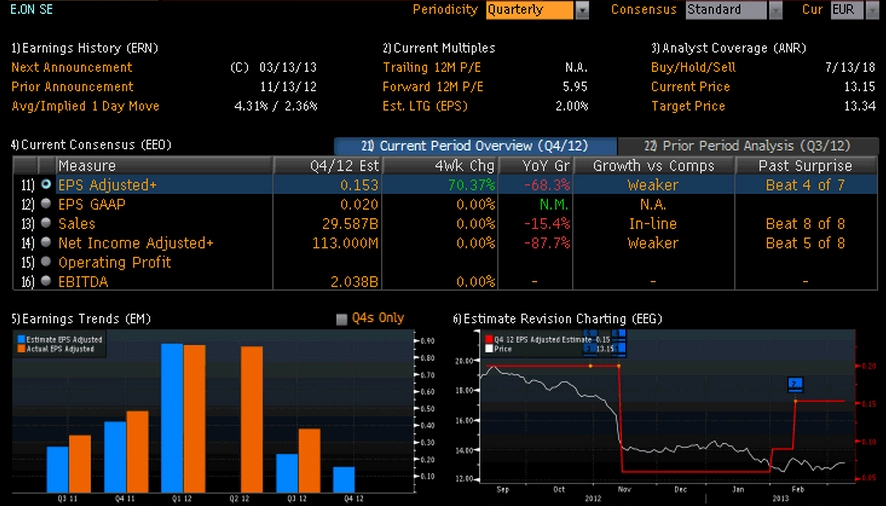Click the Current Price label
This screenshot has height=506, width=886.
690,87
